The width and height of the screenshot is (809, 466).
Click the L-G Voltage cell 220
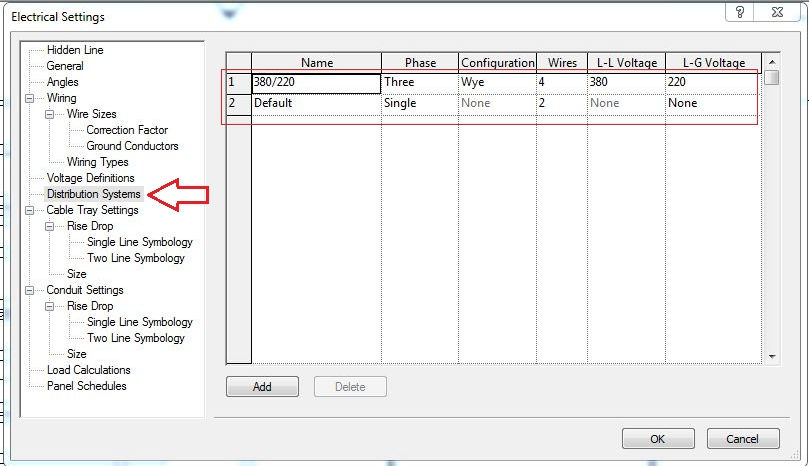714,83
